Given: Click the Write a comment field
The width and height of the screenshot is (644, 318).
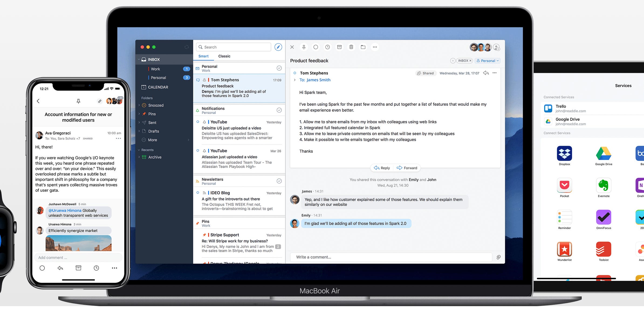Looking at the screenshot, I should tap(391, 257).
